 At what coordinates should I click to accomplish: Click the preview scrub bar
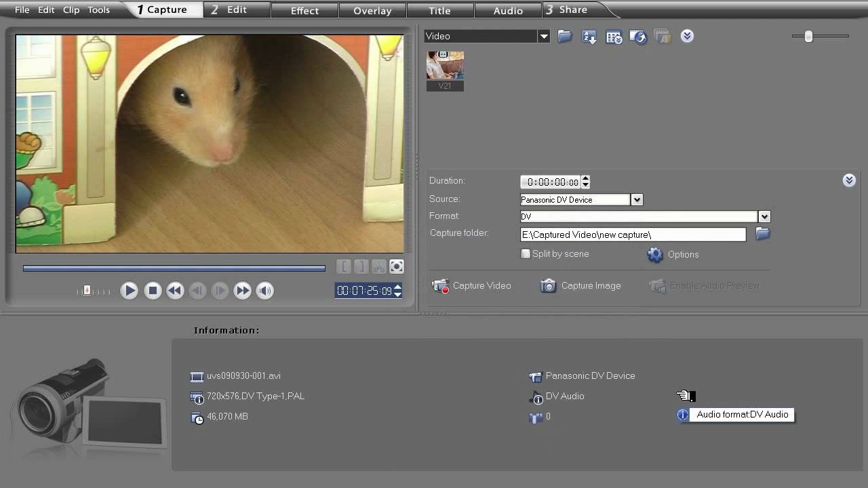coord(174,268)
